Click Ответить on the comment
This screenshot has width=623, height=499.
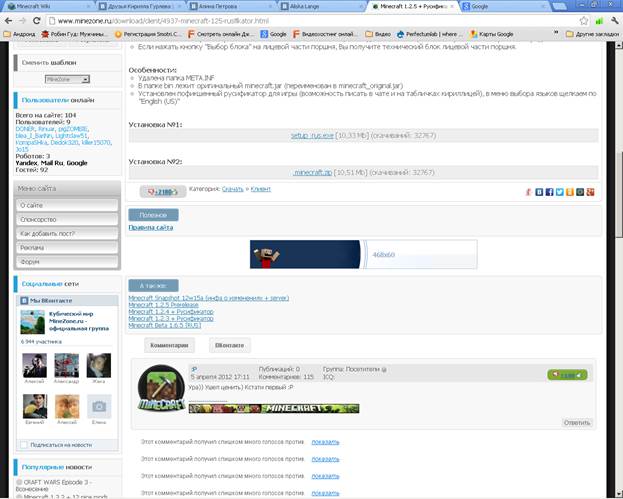tap(577, 423)
